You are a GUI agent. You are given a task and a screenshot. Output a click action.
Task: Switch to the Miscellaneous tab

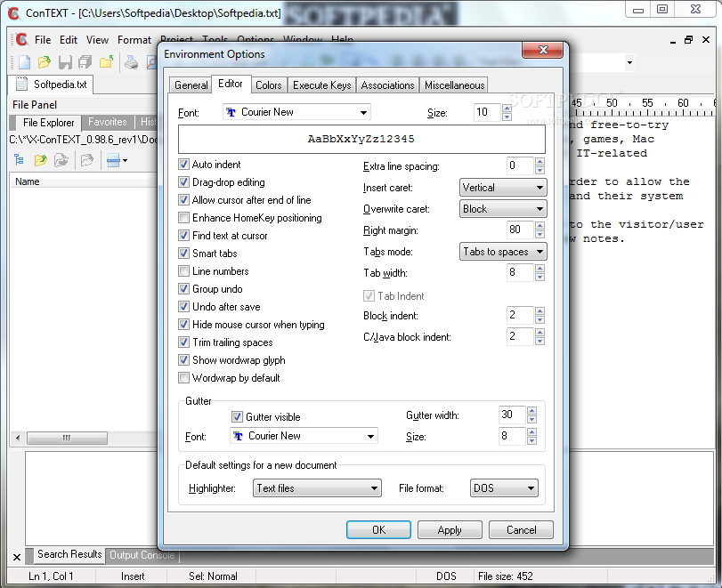454,85
